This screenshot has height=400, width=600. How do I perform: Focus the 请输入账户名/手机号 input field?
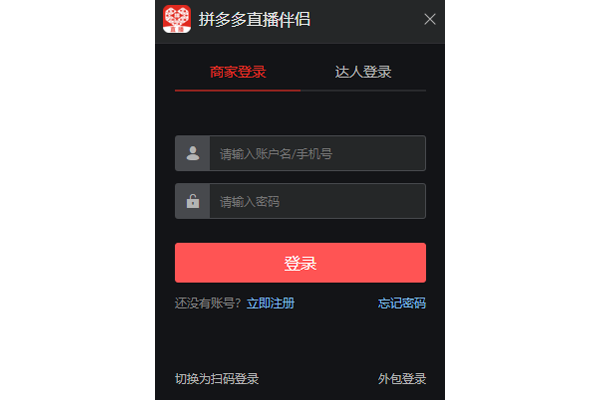[318, 153]
